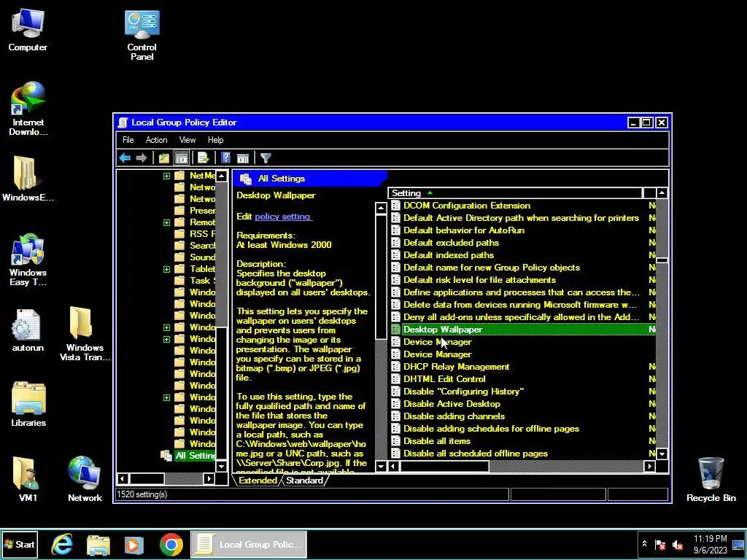Select the Default indexed paths setting

[x=449, y=255]
